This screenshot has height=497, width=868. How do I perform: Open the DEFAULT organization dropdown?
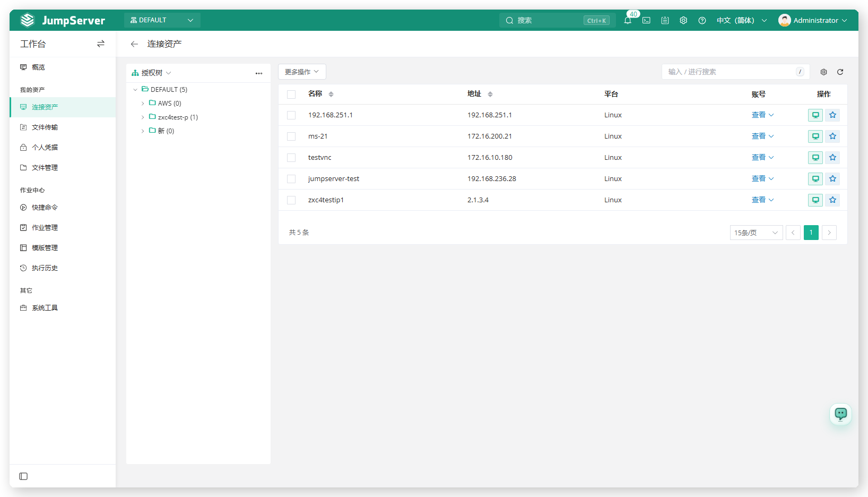(x=162, y=20)
